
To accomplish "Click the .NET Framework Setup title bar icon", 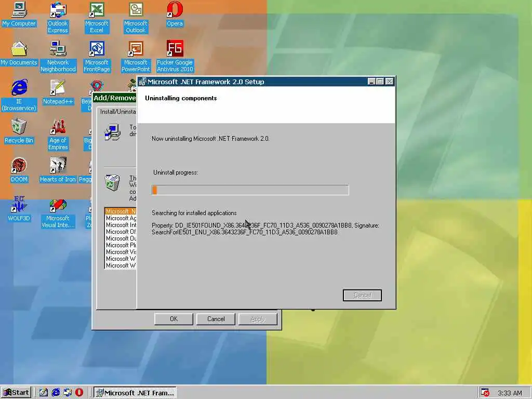I will [x=142, y=82].
